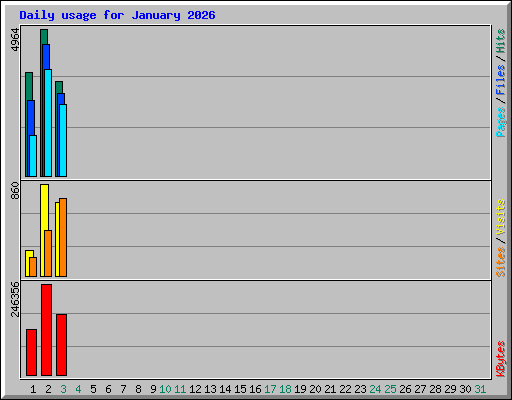
Task: Click day label 16 on x-axis
Action: pos(255,389)
